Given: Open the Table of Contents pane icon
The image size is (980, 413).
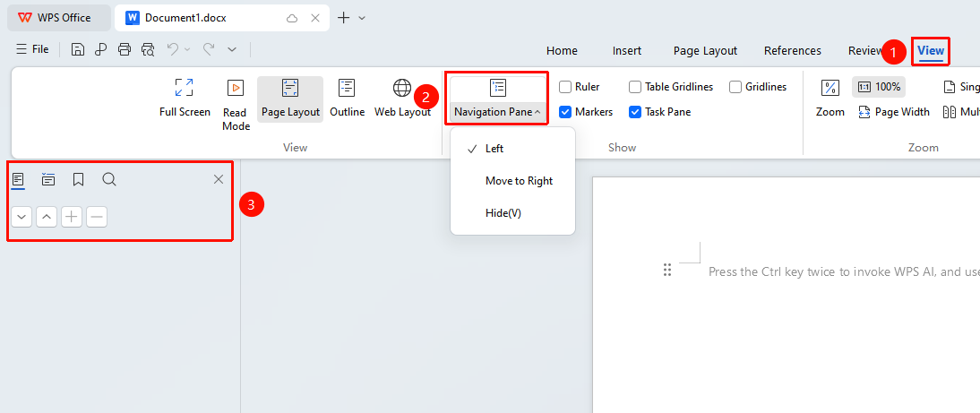Looking at the screenshot, I should (18, 180).
